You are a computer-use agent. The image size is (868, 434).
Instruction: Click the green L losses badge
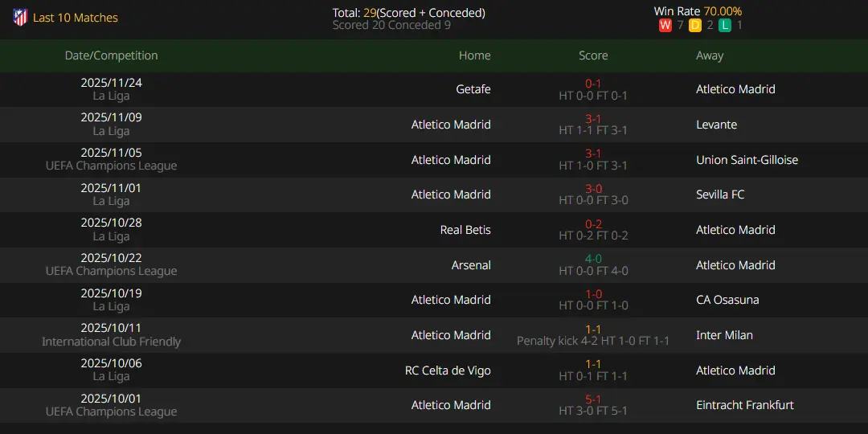pyautogui.click(x=725, y=26)
